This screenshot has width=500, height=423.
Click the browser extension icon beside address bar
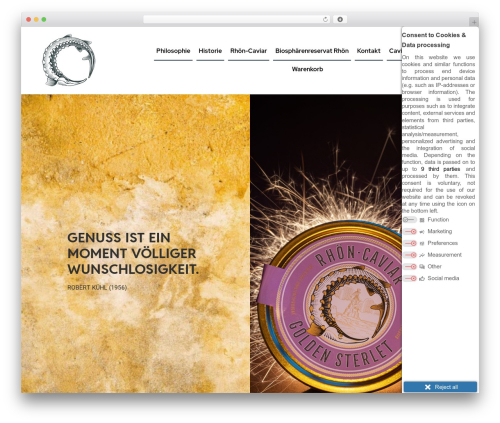[340, 19]
